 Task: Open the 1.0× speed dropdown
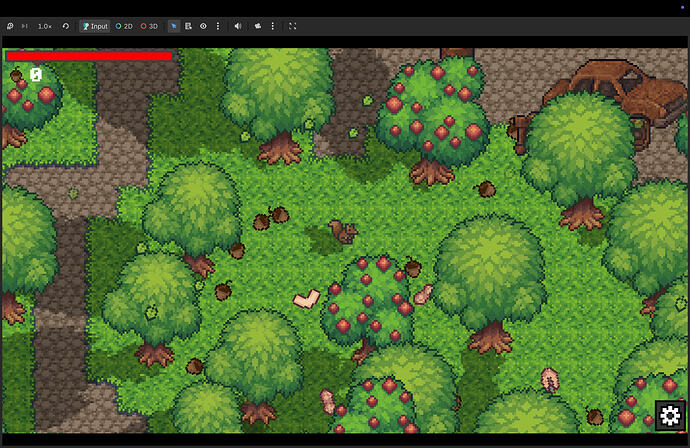[x=44, y=26]
